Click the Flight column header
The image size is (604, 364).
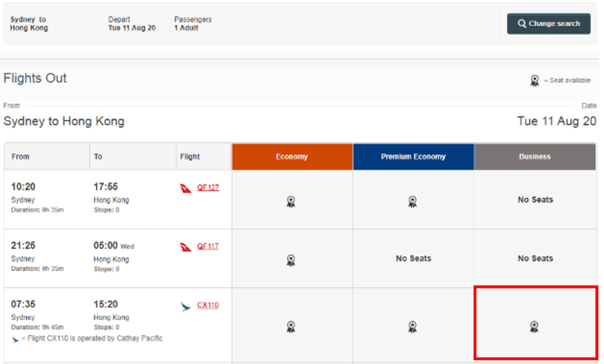coord(204,157)
